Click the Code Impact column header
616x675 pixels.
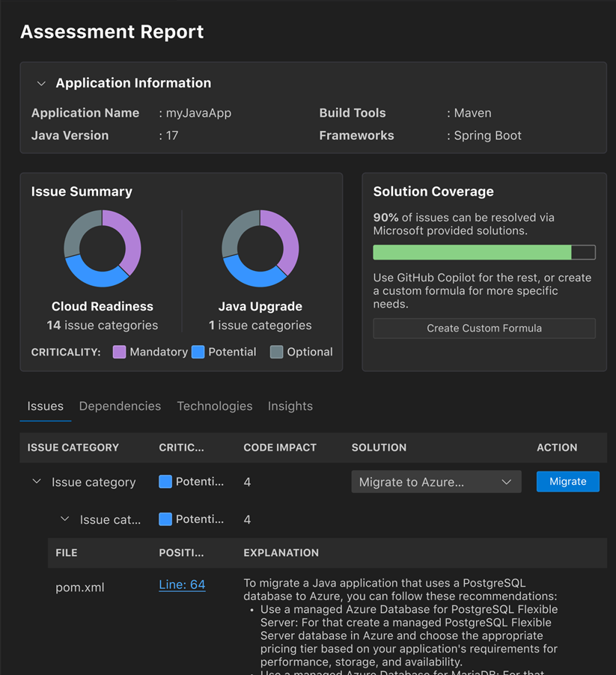click(280, 448)
